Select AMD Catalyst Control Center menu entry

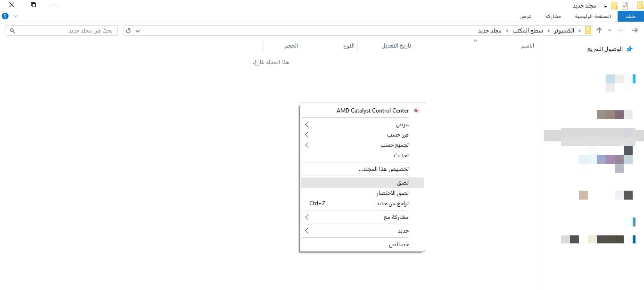point(363,111)
